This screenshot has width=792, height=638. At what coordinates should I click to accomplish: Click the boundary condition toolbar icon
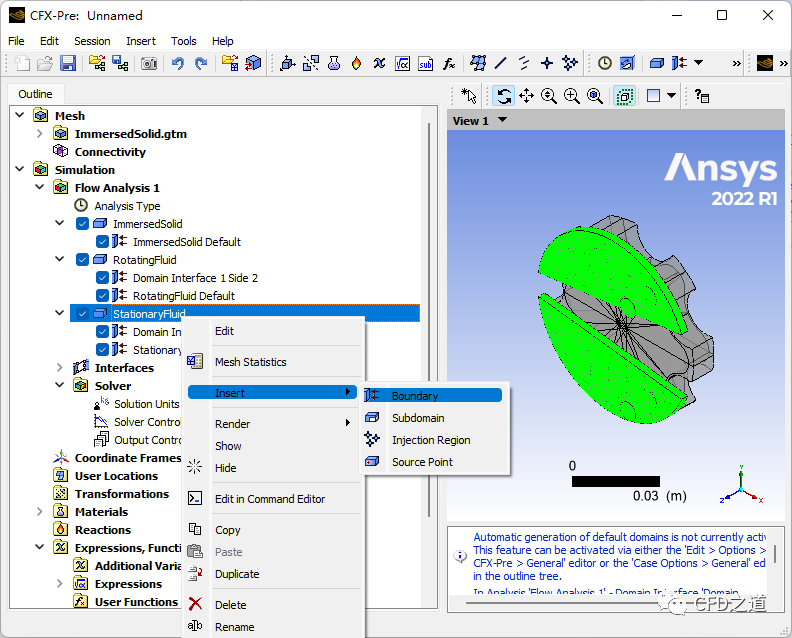[x=679, y=63]
